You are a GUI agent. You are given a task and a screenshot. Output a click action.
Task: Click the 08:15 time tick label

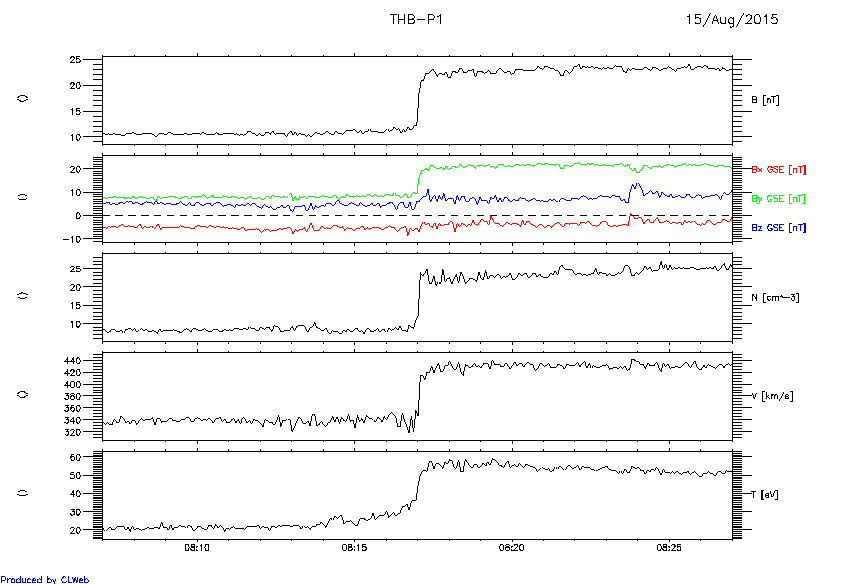click(x=354, y=548)
